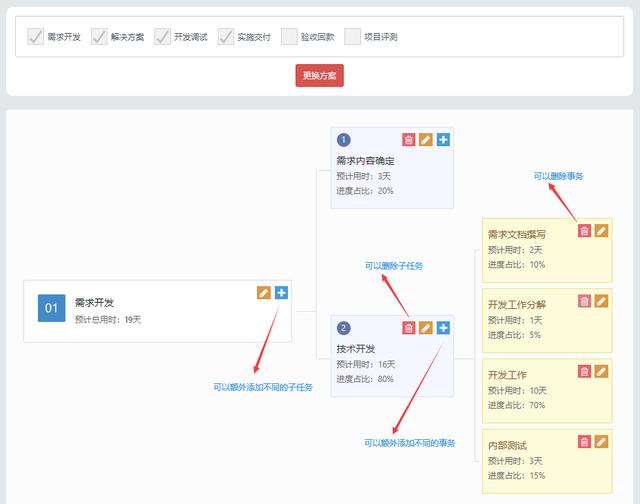Uncheck the 实施交付 checkbox
Screen dimensions: 640x504
pos(226,37)
